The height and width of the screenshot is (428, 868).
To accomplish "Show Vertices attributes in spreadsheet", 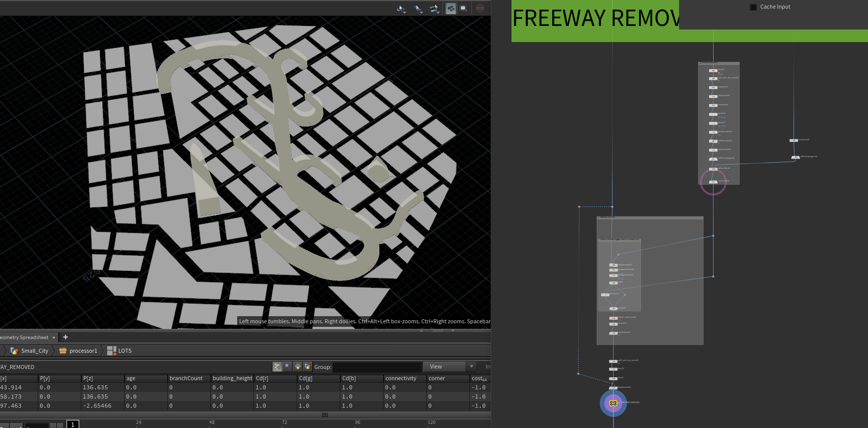I will (287, 366).
